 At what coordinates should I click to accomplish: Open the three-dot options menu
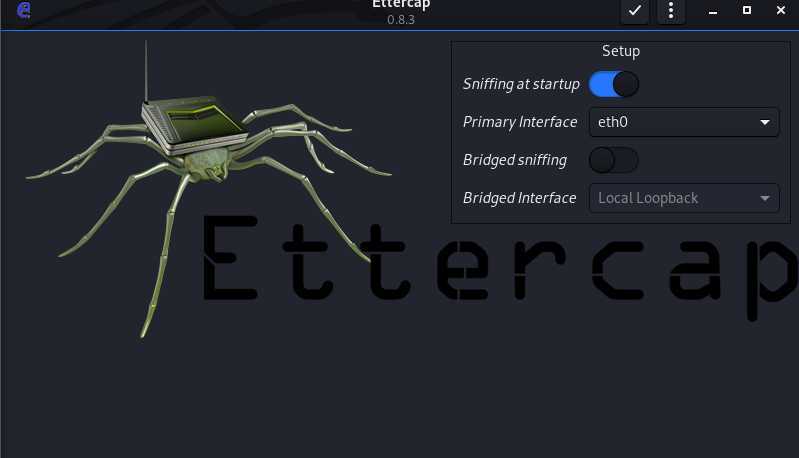pyautogui.click(x=671, y=10)
